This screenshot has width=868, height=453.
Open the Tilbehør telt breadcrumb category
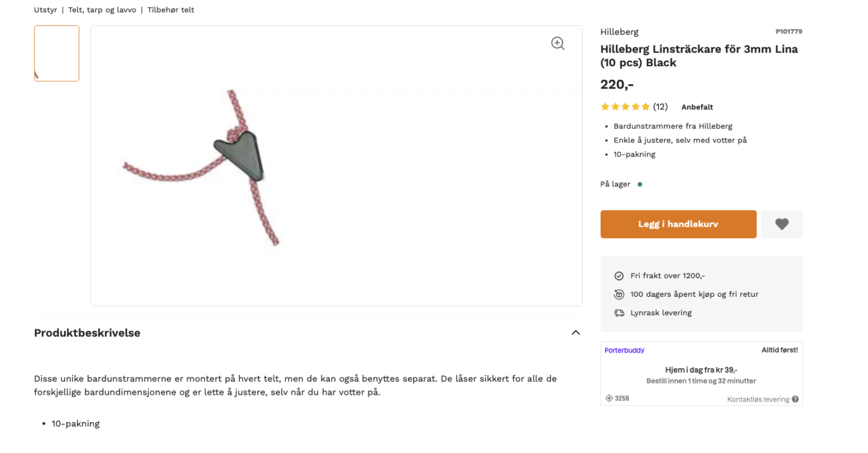click(170, 10)
